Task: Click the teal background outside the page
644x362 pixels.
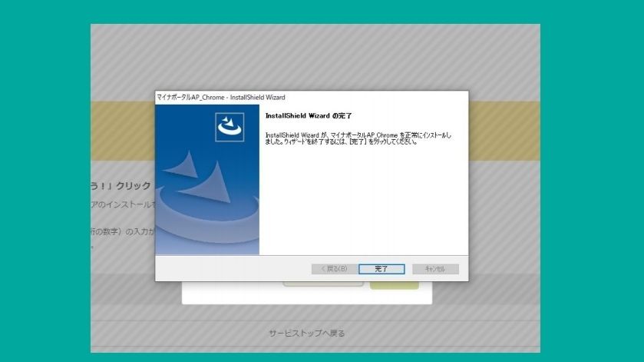Action: click(46, 184)
